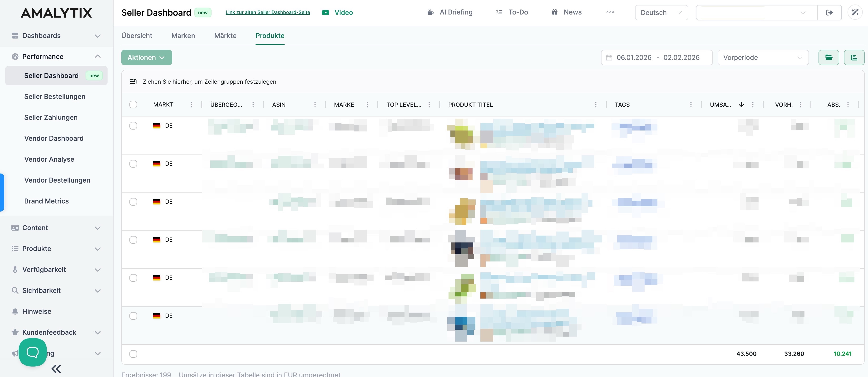This screenshot has height=377, width=868.
Task: Select the checkbox in the table header
Action: (x=133, y=105)
